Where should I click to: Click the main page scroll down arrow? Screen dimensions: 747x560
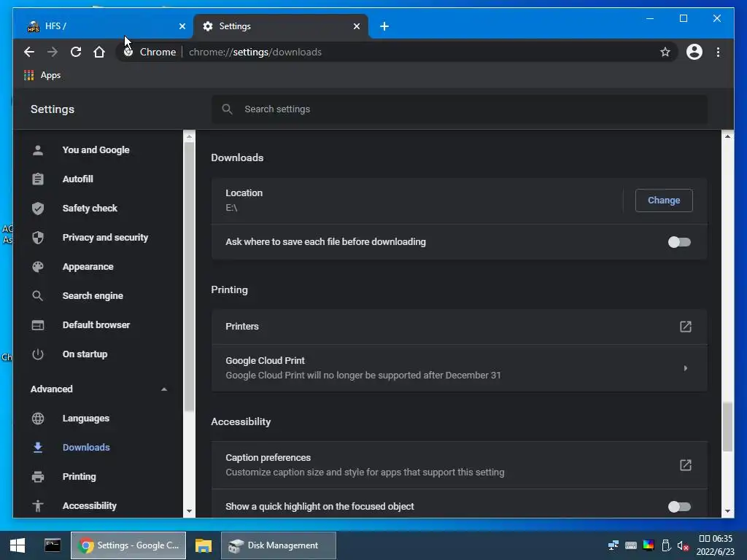point(727,511)
